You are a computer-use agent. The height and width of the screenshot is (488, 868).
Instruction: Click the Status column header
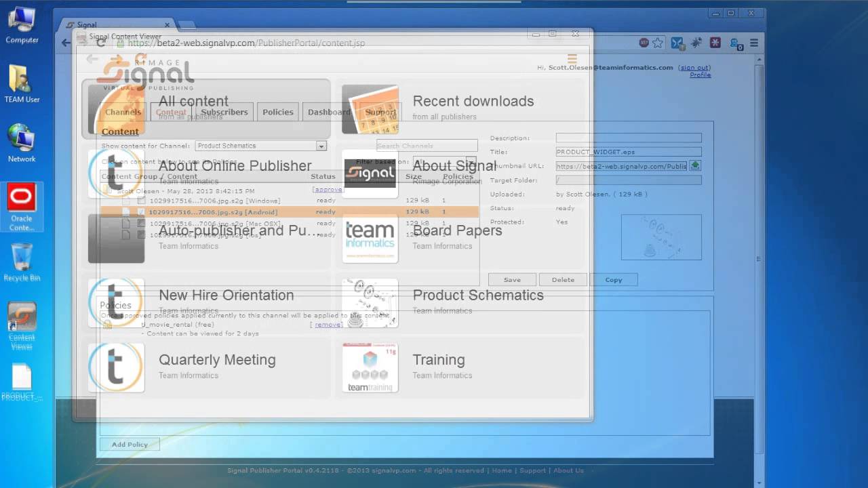coord(323,176)
